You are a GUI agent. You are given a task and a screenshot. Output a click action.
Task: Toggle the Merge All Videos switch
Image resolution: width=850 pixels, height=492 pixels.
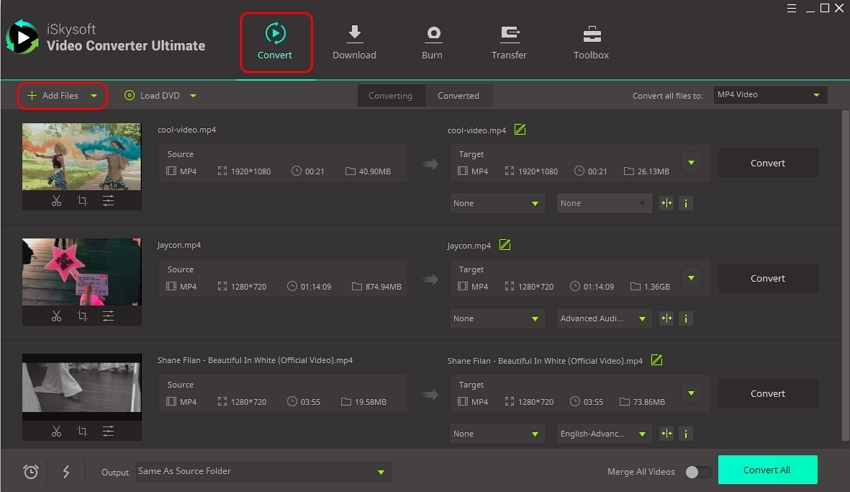click(x=698, y=471)
